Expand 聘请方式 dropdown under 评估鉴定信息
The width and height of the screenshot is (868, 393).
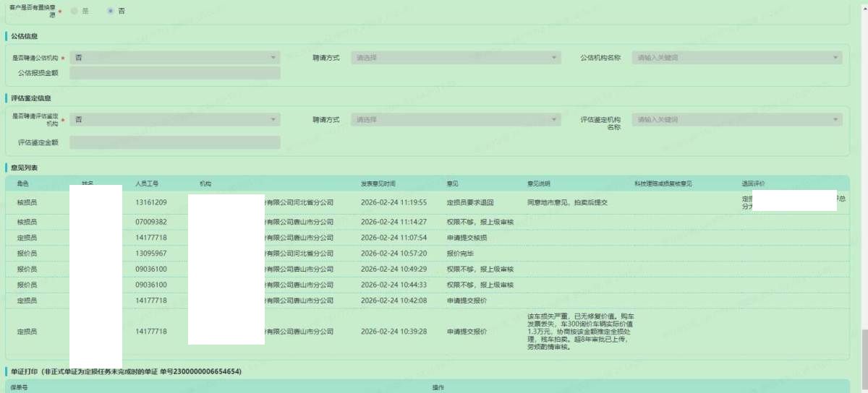[456, 120]
